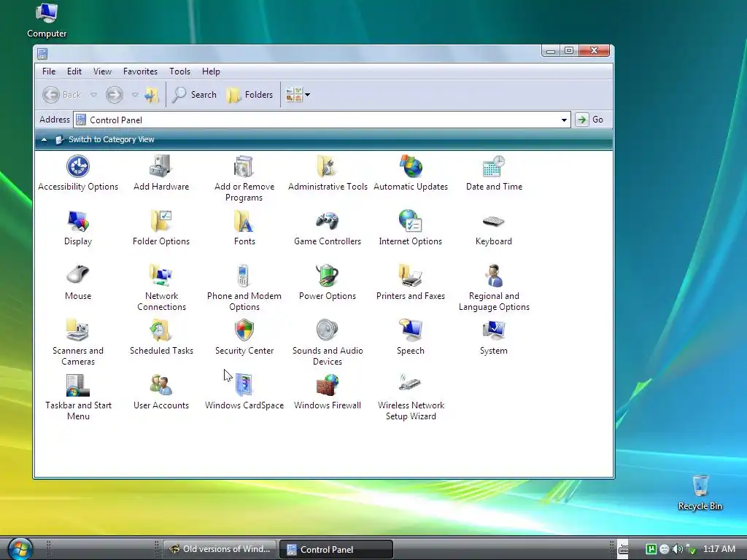Screen dimensions: 747x560
Task: Open the File menu
Action: click(49, 71)
